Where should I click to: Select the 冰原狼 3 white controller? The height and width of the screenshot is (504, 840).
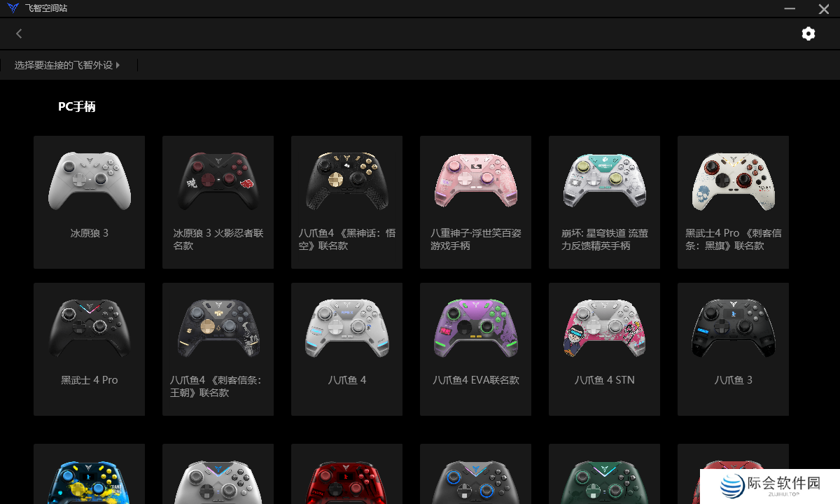point(90,202)
